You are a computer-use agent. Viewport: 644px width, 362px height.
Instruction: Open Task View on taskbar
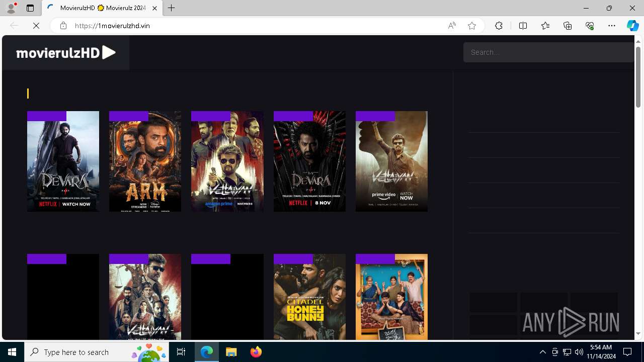point(181,352)
